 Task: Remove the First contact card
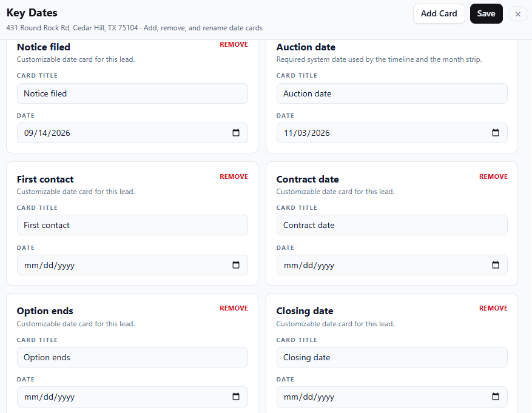click(234, 176)
